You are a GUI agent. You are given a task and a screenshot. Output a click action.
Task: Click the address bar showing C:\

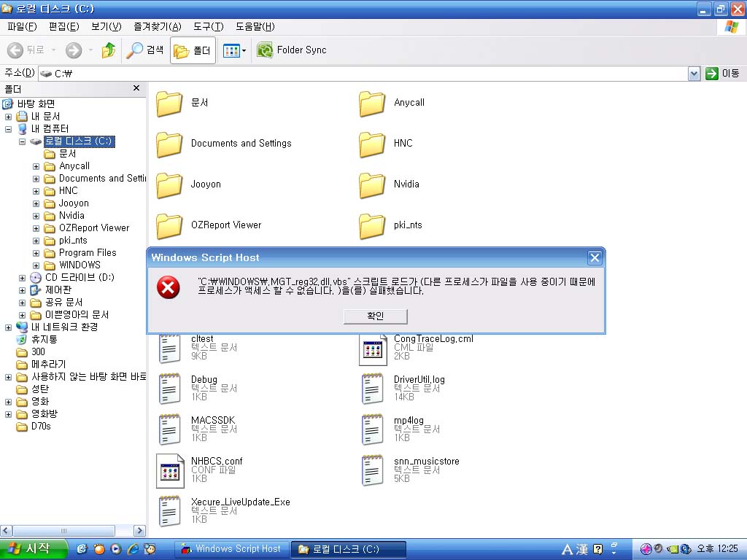363,74
